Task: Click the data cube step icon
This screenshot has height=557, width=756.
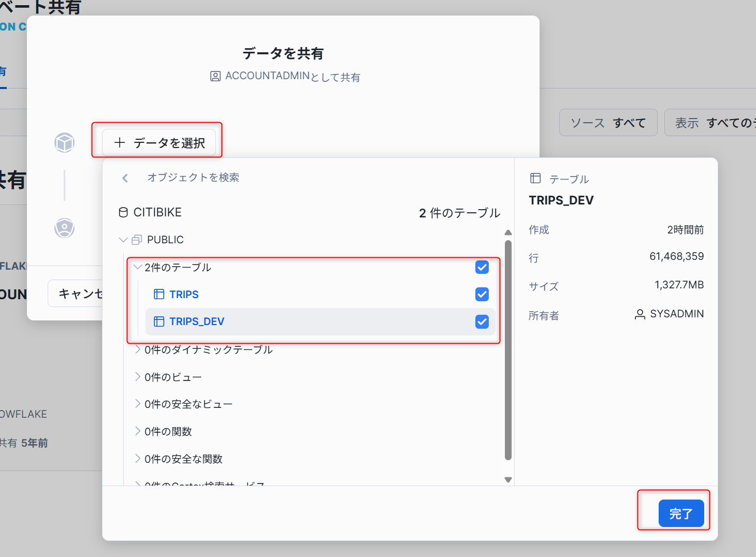Action: click(65, 142)
